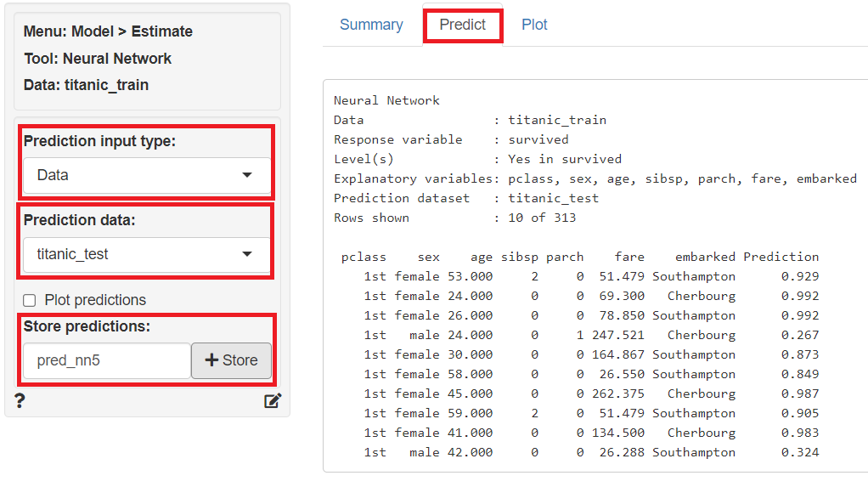Click the 'Plot predictions' checkbox label

pyautogui.click(x=95, y=300)
